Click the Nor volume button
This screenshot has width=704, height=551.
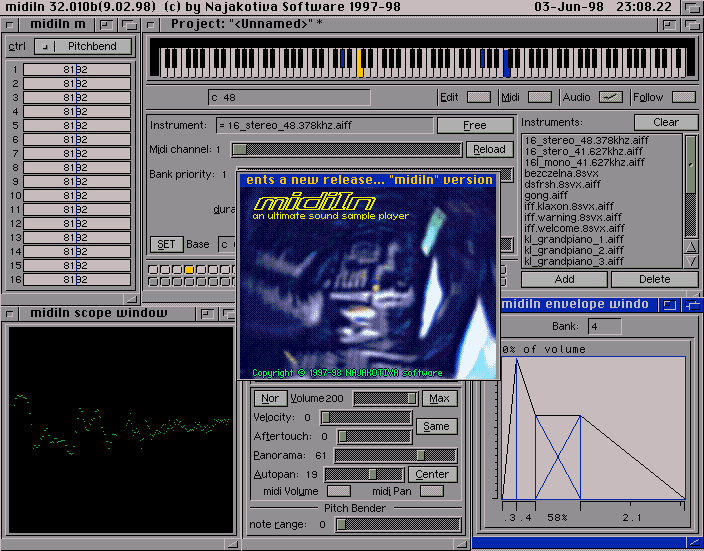[270, 398]
